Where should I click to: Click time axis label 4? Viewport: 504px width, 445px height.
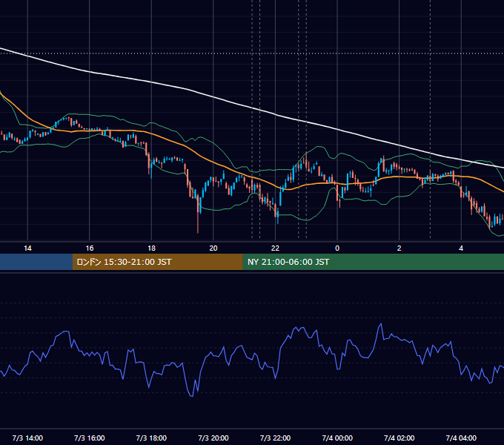pos(461,248)
